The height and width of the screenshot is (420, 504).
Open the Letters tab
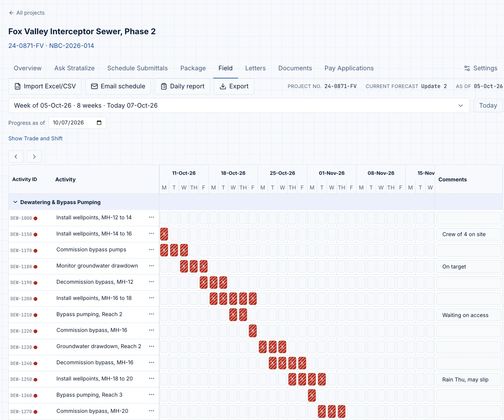pos(255,68)
